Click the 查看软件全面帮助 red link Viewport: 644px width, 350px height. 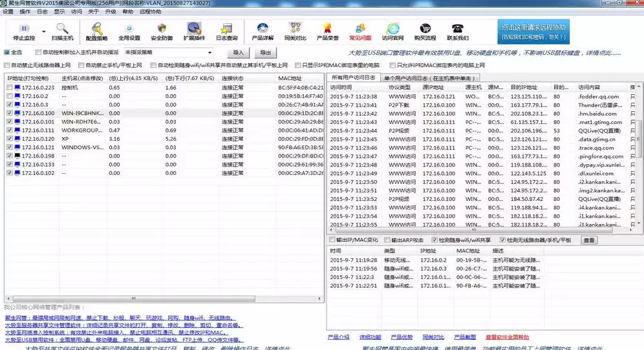(507, 337)
